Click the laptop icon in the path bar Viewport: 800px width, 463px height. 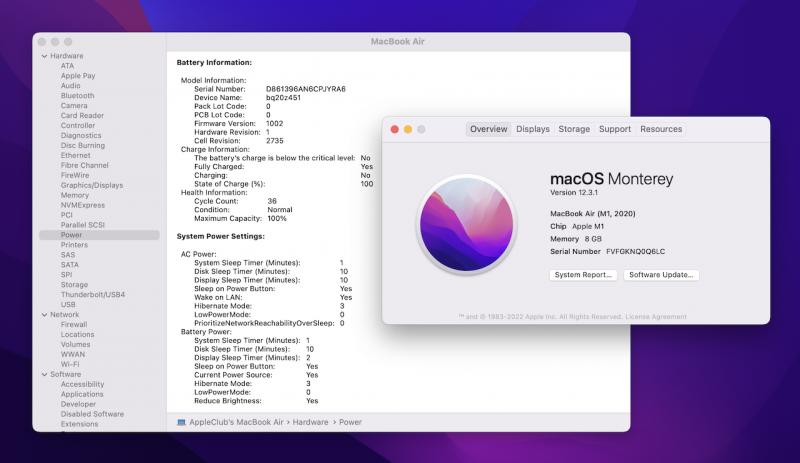[x=181, y=422]
